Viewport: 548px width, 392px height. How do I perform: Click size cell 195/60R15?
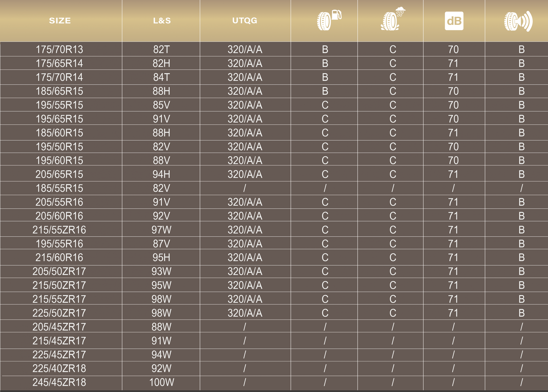pos(59,160)
